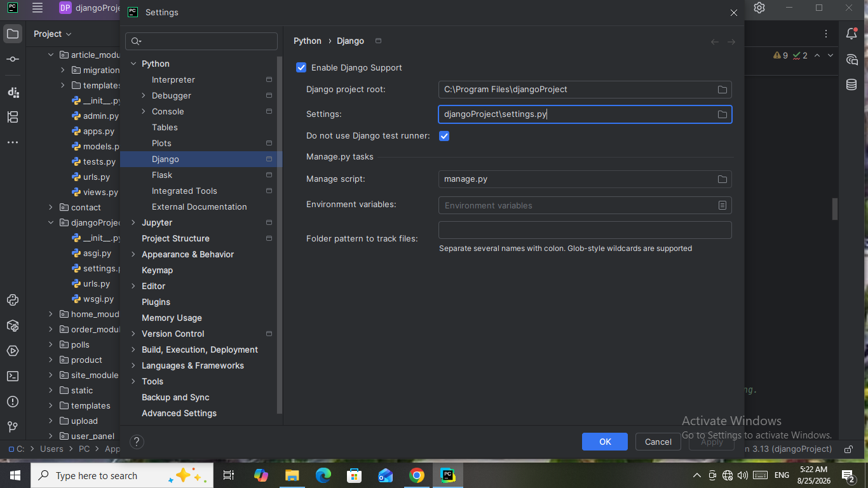This screenshot has height=488, width=868.
Task: Click the project-level marker beside Django breadcrumb
Action: click(x=378, y=41)
